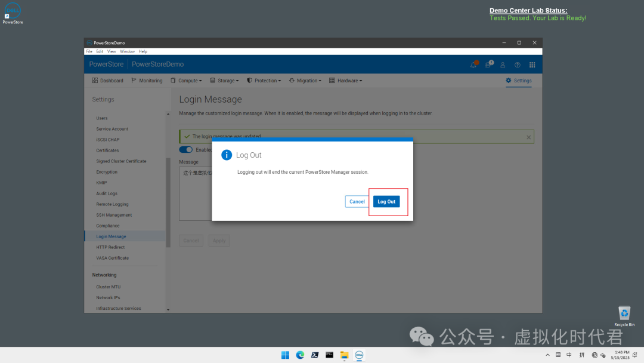Open the Edit menu

100,51
